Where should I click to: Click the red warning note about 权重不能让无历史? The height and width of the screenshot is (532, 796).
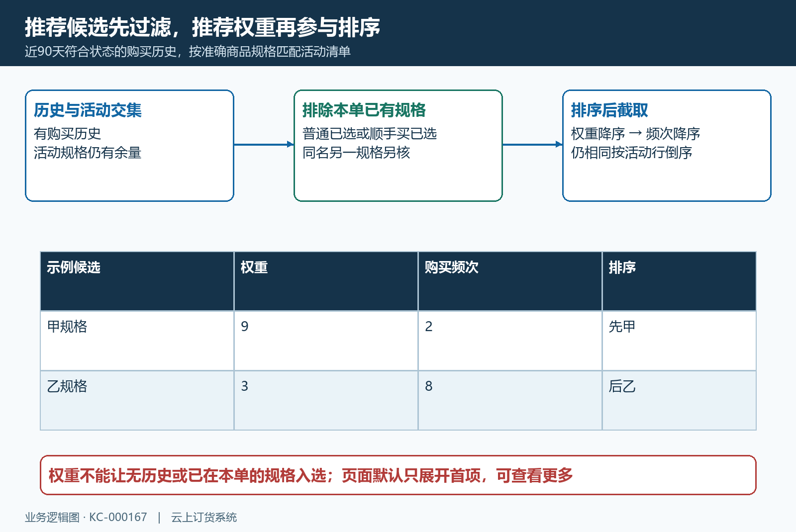click(398, 475)
